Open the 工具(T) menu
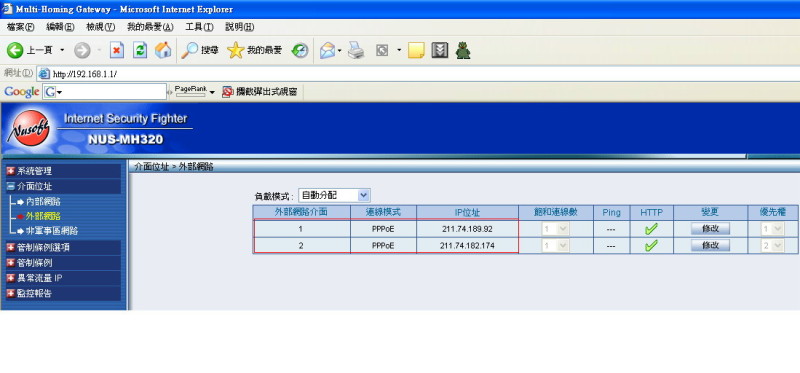 tap(199, 27)
